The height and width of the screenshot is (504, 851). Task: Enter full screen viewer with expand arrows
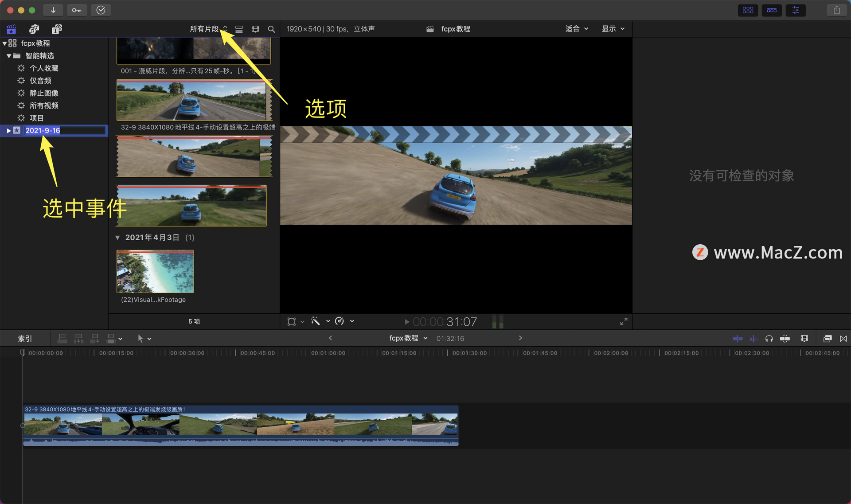(x=624, y=321)
